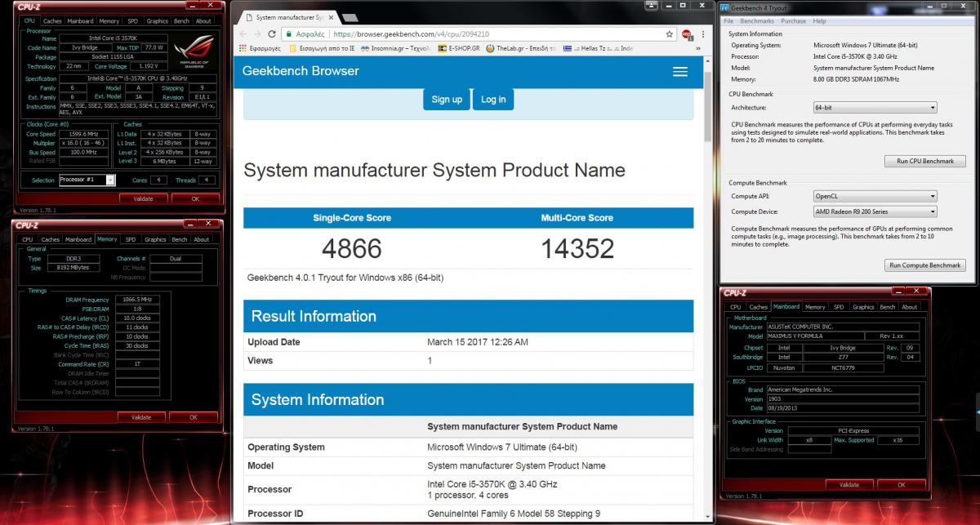Go back in the Chrome browser
The image size is (980, 525).
(x=243, y=34)
